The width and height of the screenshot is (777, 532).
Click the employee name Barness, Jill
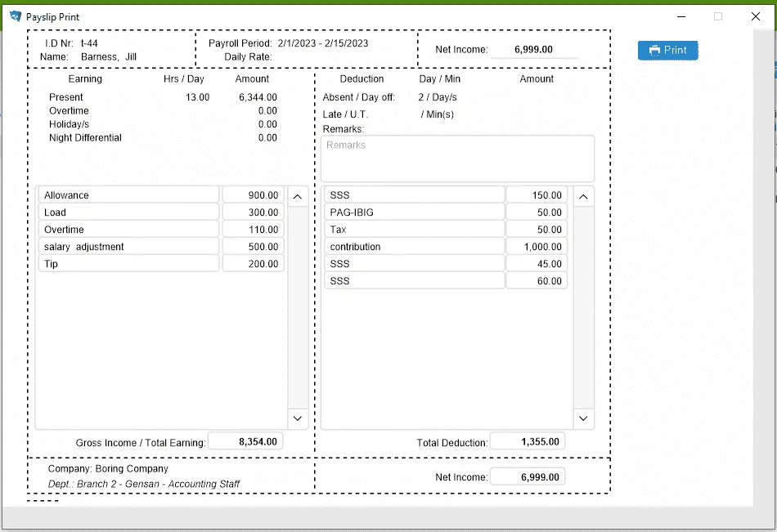point(109,57)
